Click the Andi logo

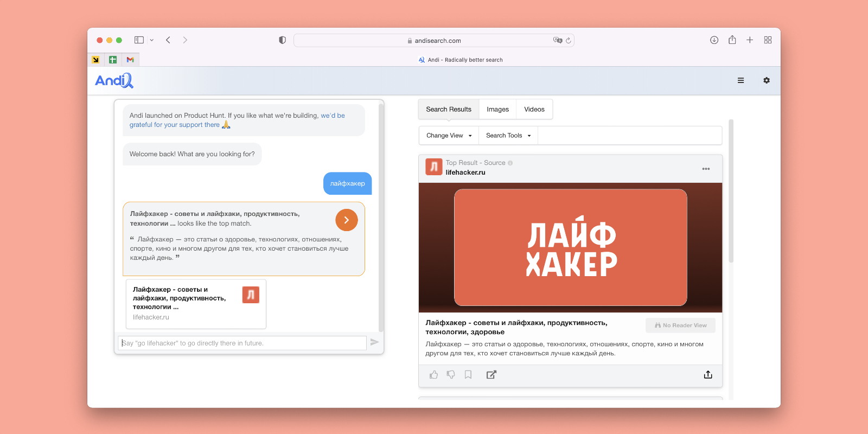pyautogui.click(x=114, y=81)
